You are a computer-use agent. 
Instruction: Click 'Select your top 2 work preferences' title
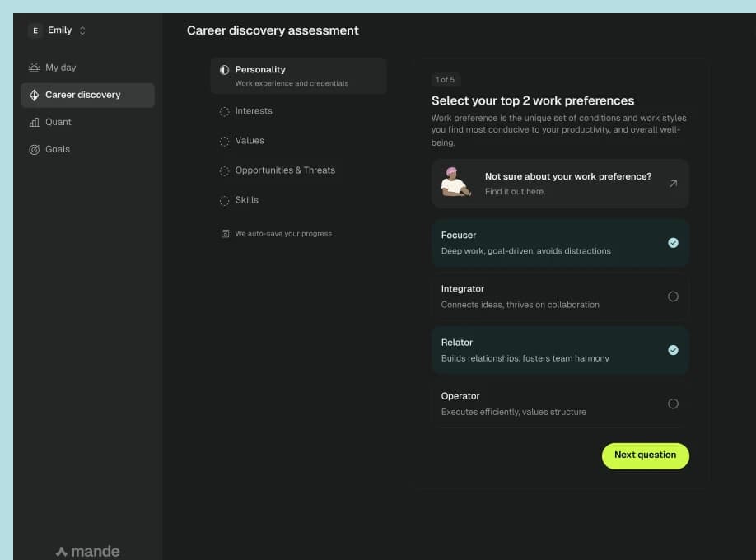point(533,100)
